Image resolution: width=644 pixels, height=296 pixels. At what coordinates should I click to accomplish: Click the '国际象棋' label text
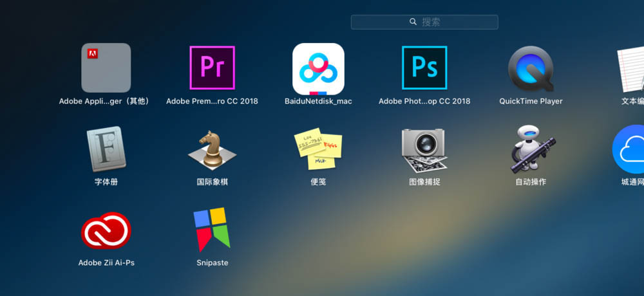coord(212,182)
